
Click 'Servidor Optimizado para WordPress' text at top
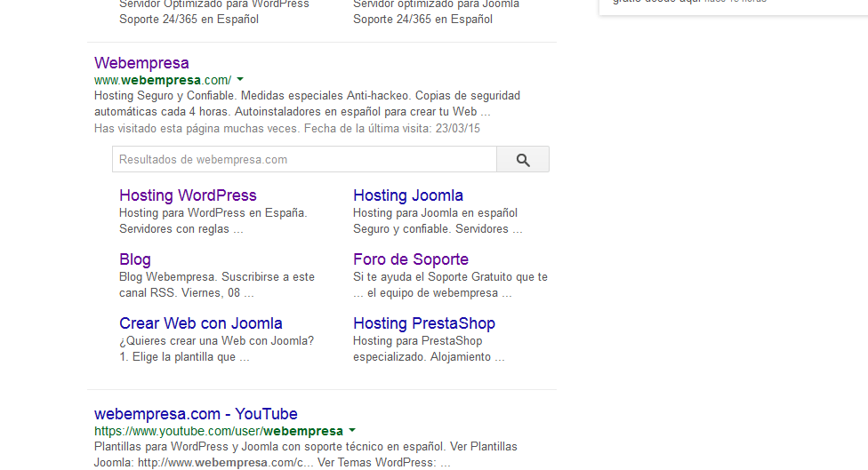click(214, 4)
